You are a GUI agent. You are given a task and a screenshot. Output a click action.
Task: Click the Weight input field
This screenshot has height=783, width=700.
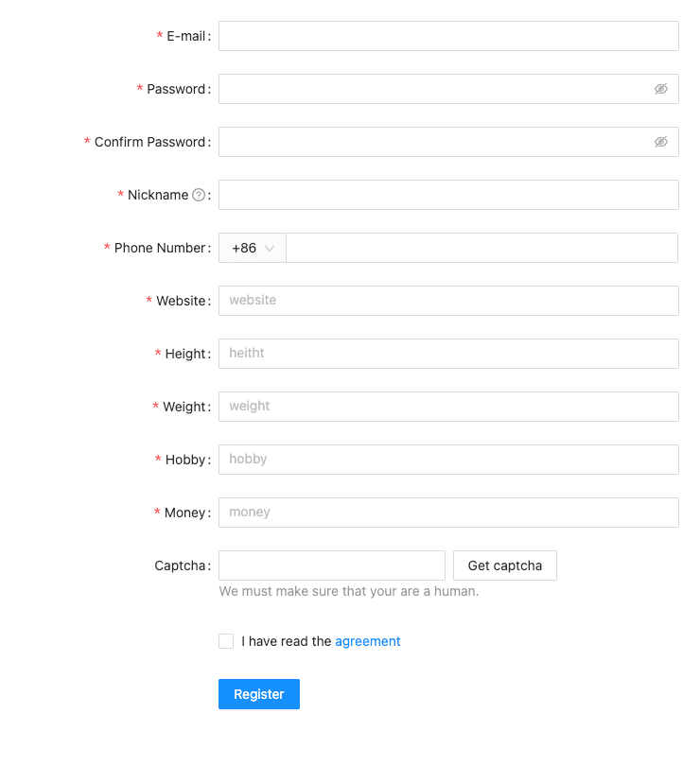click(x=448, y=407)
